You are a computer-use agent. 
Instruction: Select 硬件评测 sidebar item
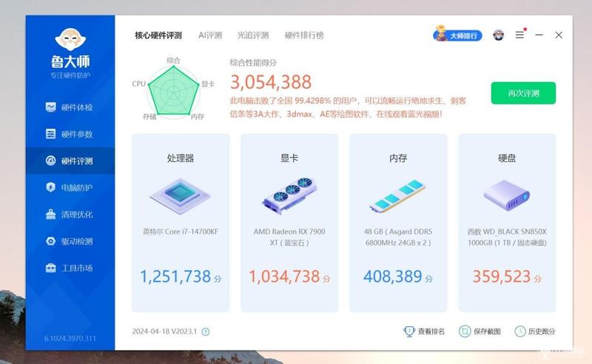coord(70,161)
